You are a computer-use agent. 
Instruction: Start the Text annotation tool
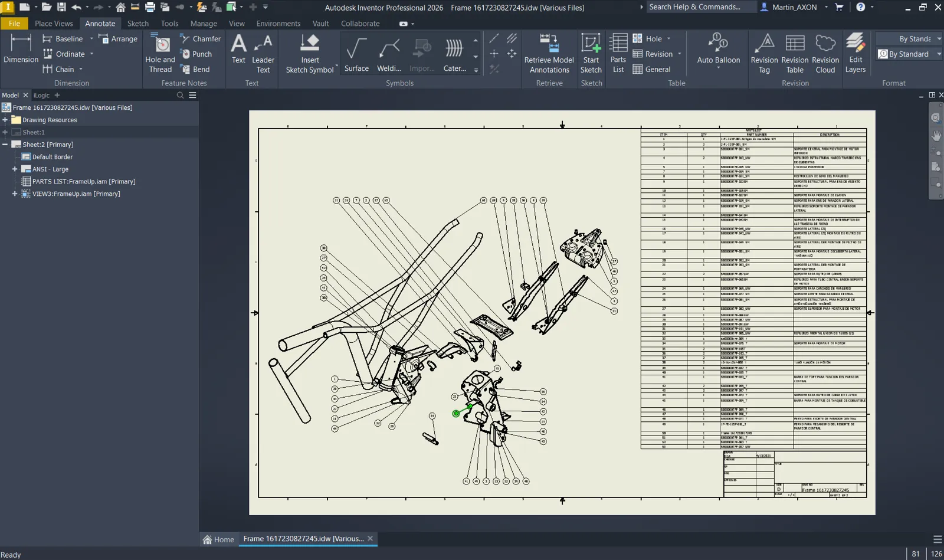[238, 49]
